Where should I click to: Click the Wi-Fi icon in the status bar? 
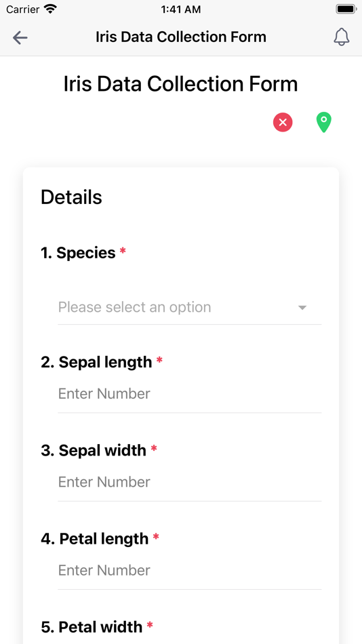pos(51,9)
